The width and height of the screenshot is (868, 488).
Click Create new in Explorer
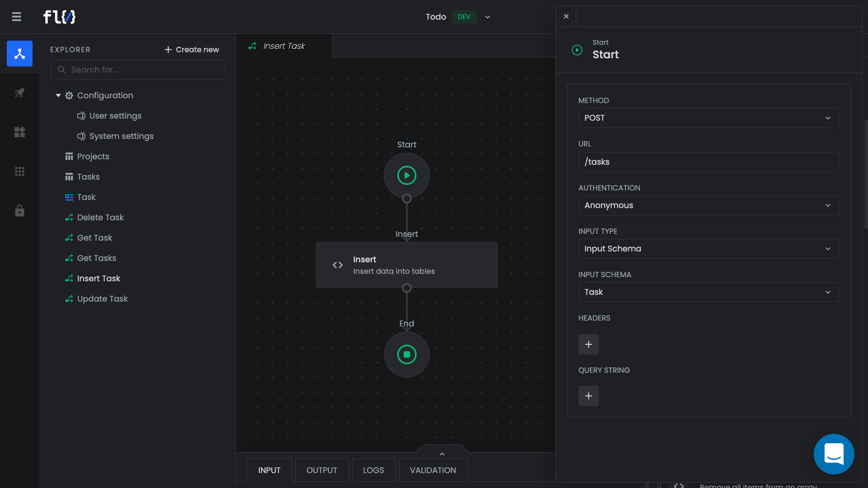(x=192, y=49)
